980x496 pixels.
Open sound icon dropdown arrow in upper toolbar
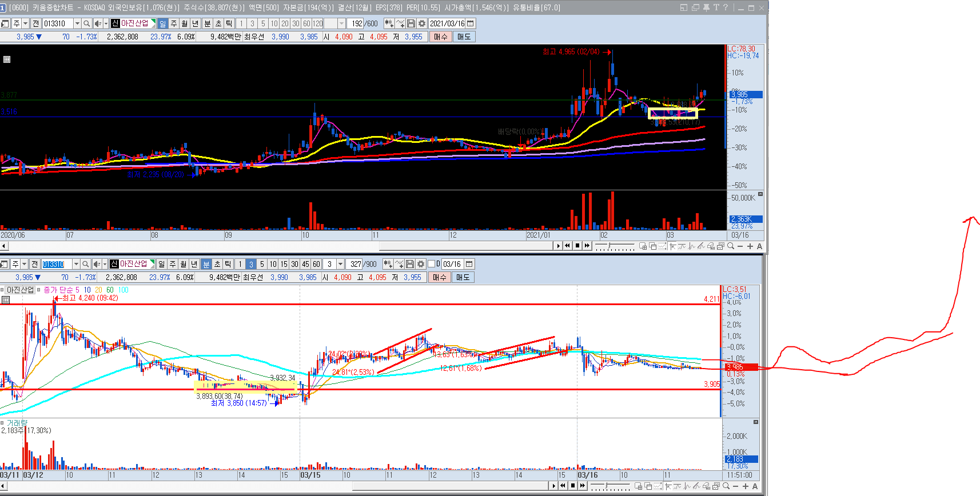[106, 23]
